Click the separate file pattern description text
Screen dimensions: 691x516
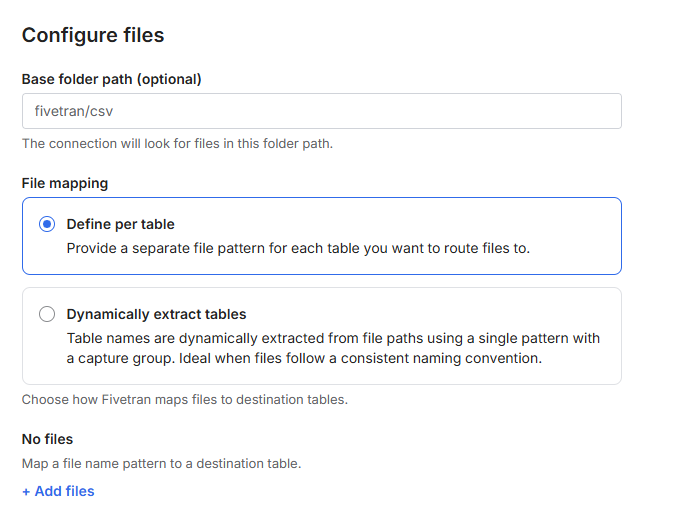pos(298,248)
